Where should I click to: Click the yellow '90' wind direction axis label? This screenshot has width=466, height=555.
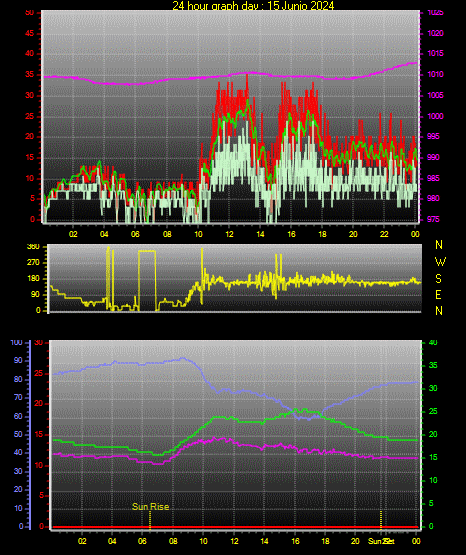click(x=36, y=294)
